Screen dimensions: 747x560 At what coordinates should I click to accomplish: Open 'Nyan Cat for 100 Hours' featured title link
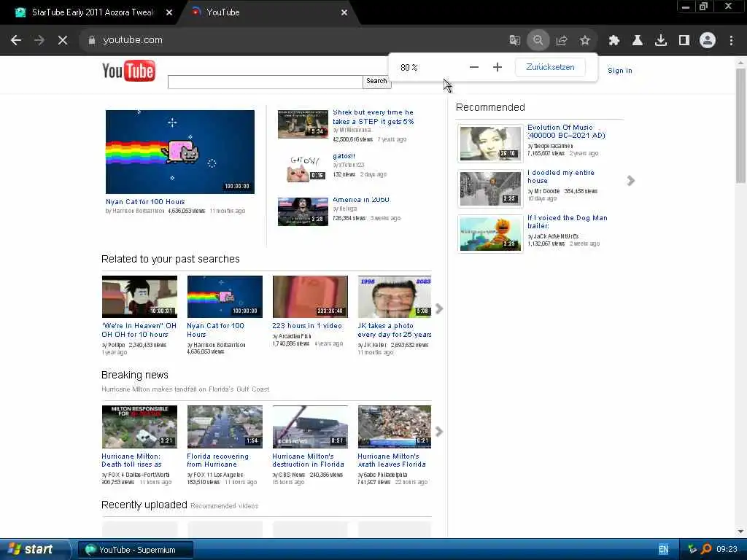pyautogui.click(x=145, y=202)
